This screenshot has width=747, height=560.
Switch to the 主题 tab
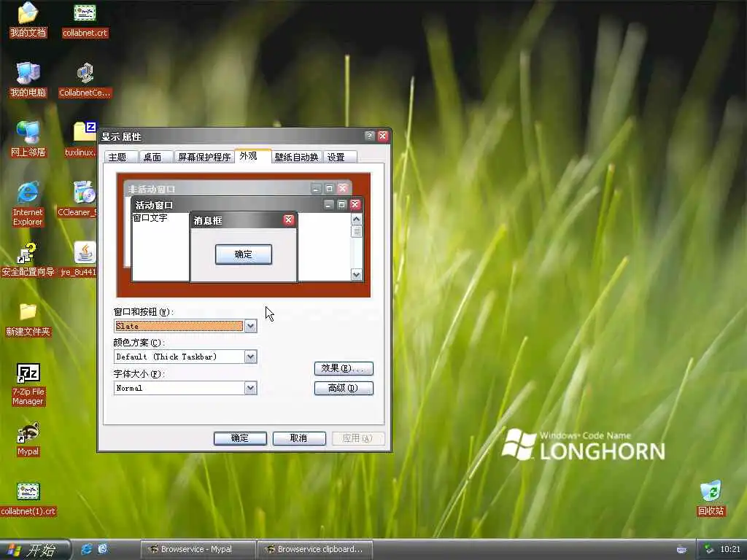pos(121,157)
